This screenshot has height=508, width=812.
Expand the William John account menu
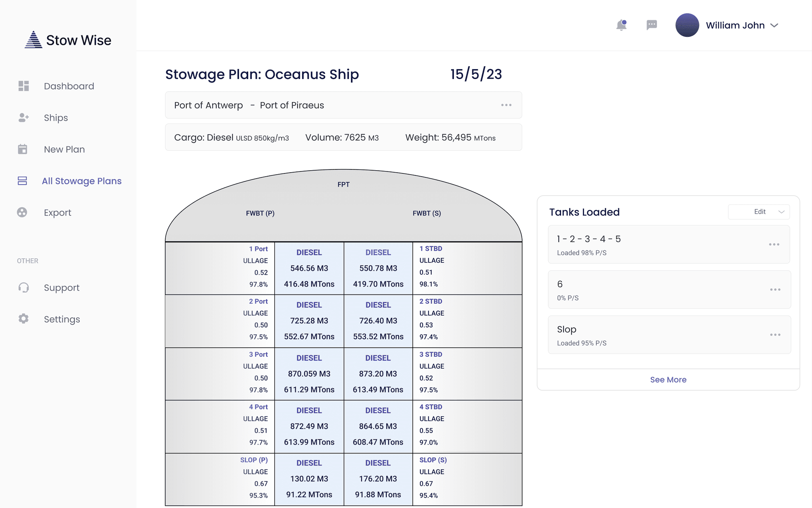774,25
